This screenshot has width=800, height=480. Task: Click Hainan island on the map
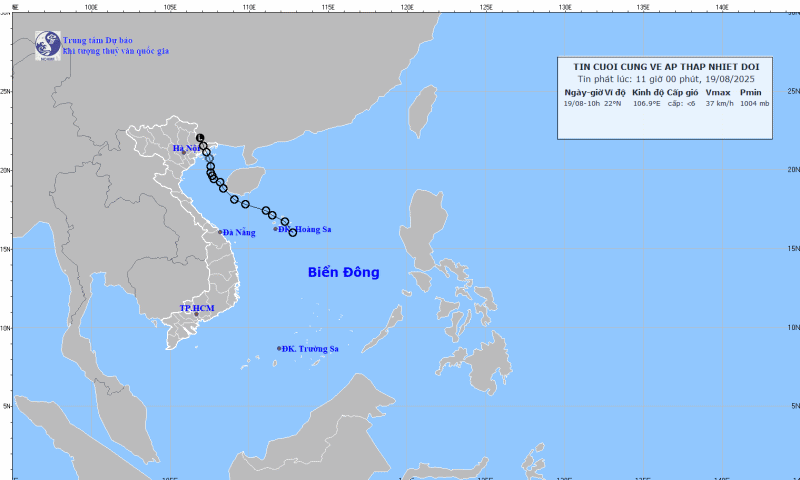245,181
